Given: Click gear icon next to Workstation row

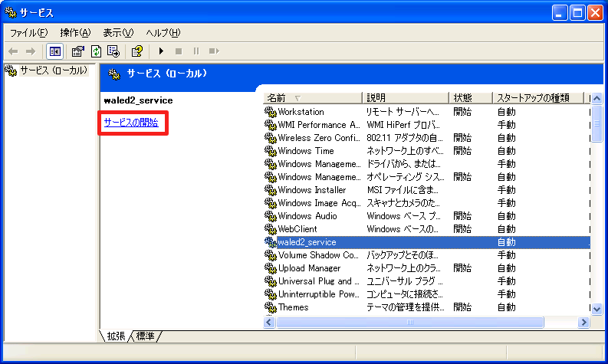Looking at the screenshot, I should pyautogui.click(x=271, y=112).
